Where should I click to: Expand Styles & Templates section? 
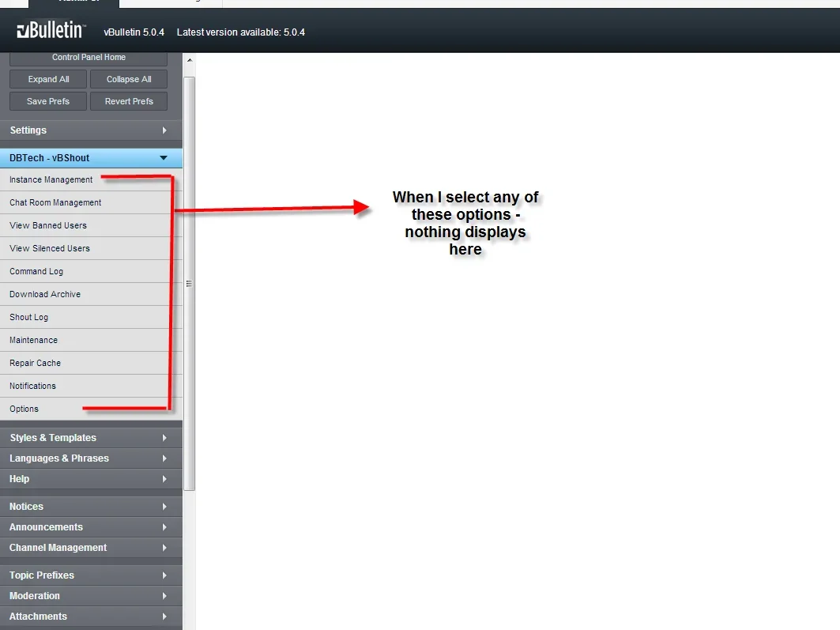(x=91, y=438)
